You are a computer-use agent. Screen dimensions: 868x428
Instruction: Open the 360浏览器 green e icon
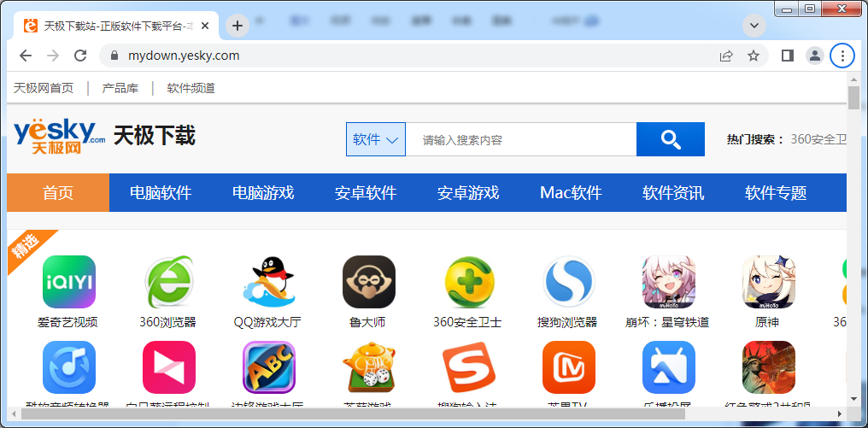tap(169, 282)
